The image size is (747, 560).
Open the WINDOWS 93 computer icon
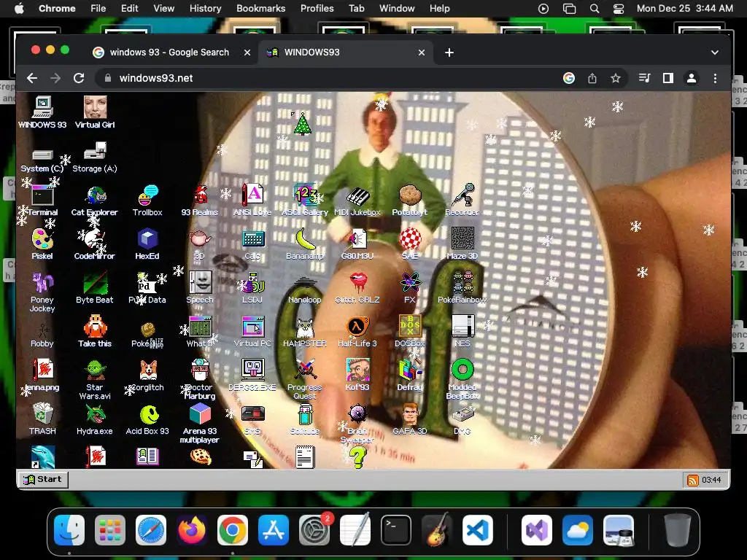tap(42, 112)
